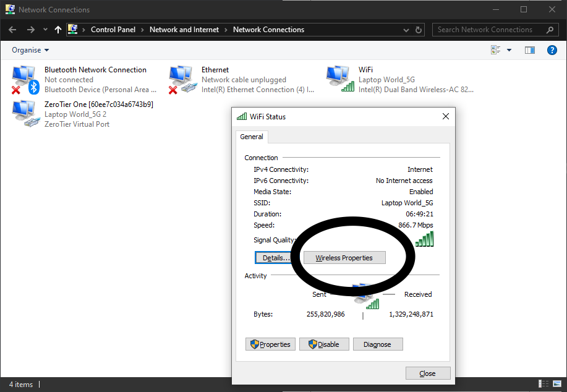Click the Back navigation arrow
The height and width of the screenshot is (392, 567).
tap(12, 30)
